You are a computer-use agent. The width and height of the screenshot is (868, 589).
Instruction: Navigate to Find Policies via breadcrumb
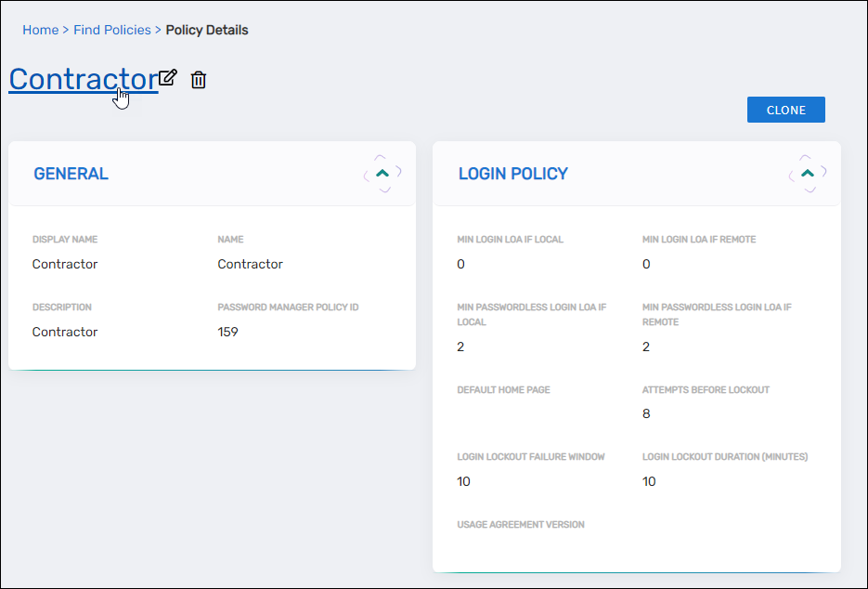111,30
